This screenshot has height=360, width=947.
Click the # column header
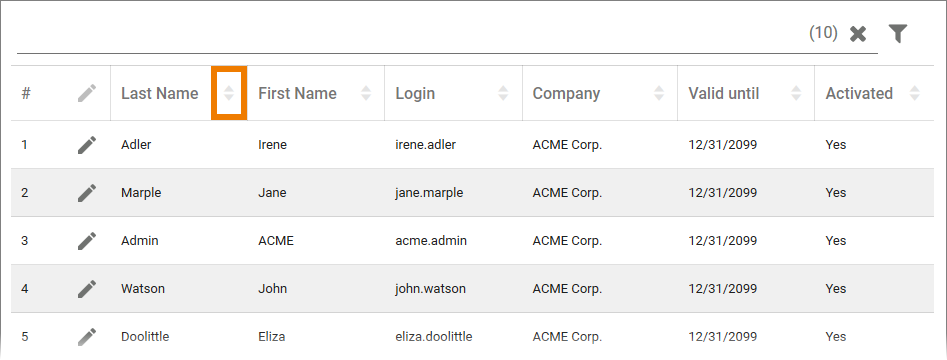pos(26,94)
